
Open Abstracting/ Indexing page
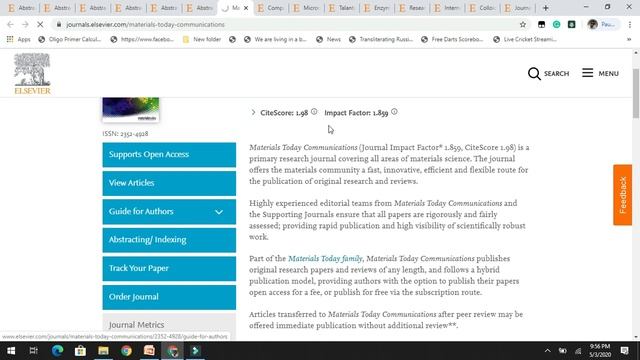[169, 240]
